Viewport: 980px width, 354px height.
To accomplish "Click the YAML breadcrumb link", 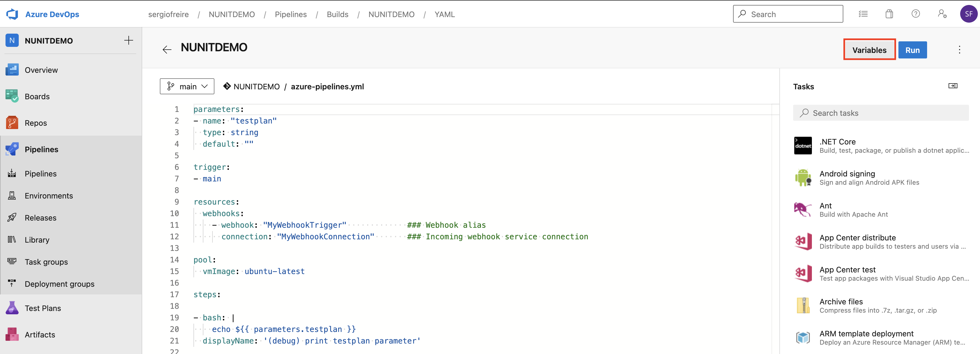I will [444, 14].
